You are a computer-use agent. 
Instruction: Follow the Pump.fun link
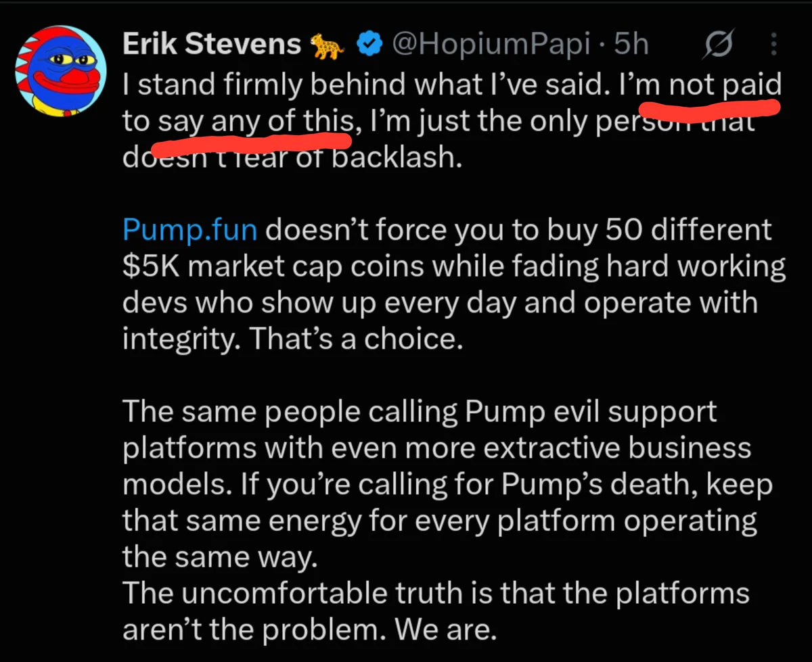190,231
